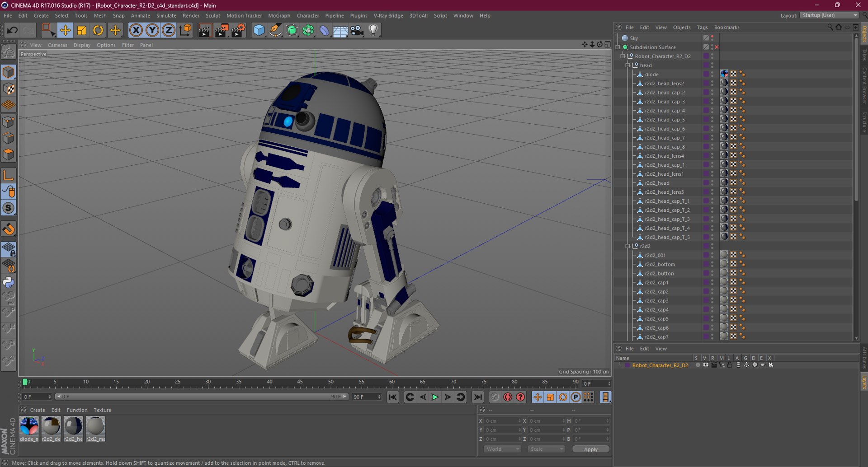Click the Undo arrow icon
This screenshot has width=868, height=467.
click(12, 30)
